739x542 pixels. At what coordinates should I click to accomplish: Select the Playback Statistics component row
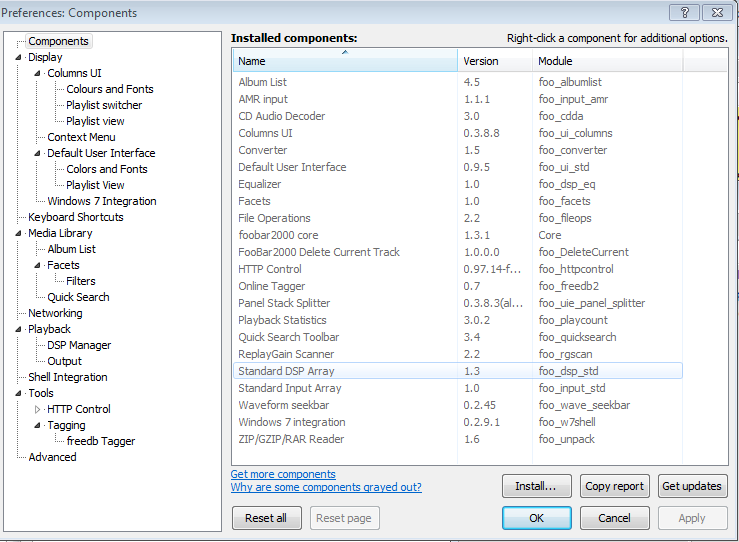click(458, 320)
